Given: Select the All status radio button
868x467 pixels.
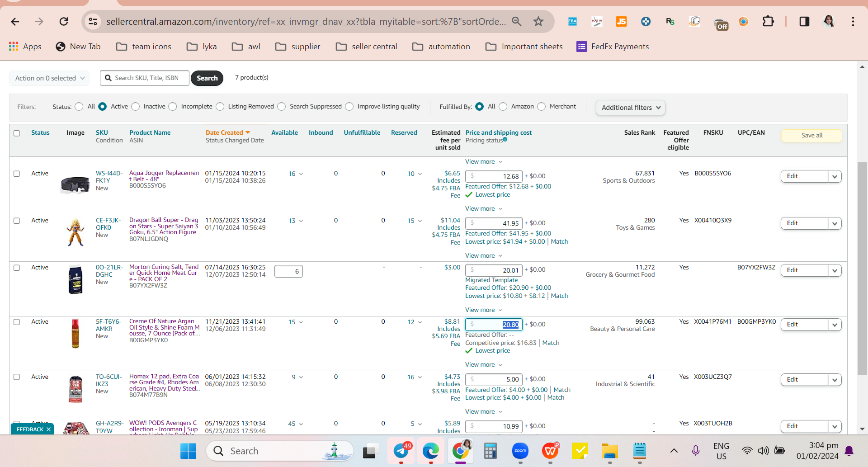Looking at the screenshot, I should (x=79, y=107).
